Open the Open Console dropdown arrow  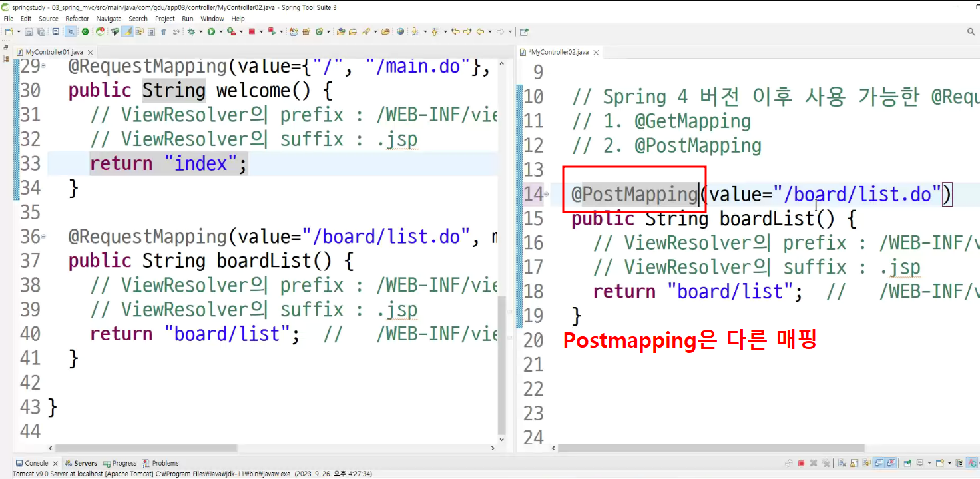[949, 463]
